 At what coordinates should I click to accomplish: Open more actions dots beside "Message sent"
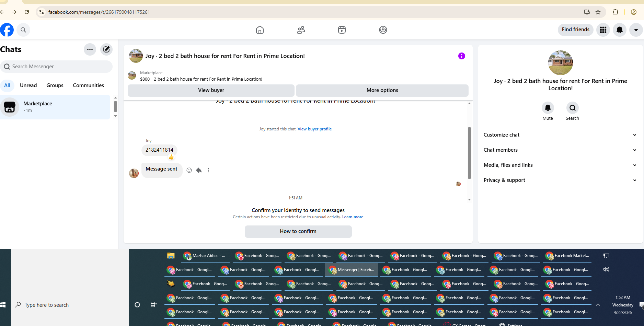tap(208, 170)
